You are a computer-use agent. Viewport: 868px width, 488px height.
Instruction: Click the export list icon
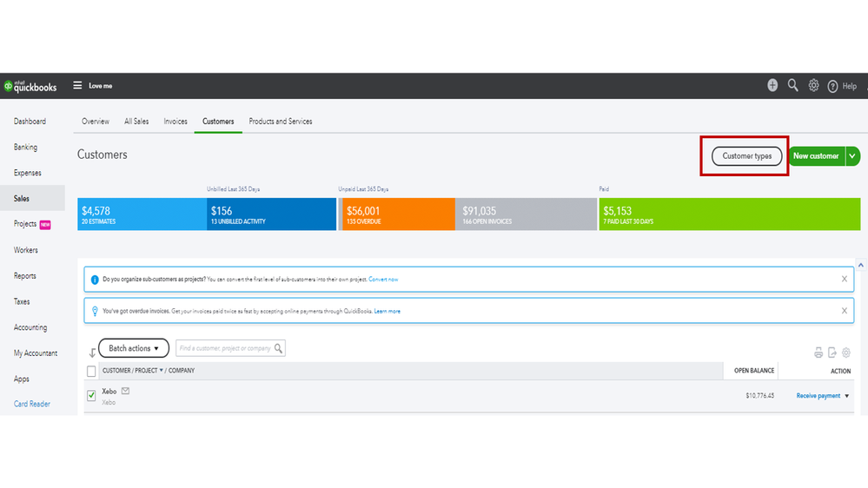(x=832, y=353)
